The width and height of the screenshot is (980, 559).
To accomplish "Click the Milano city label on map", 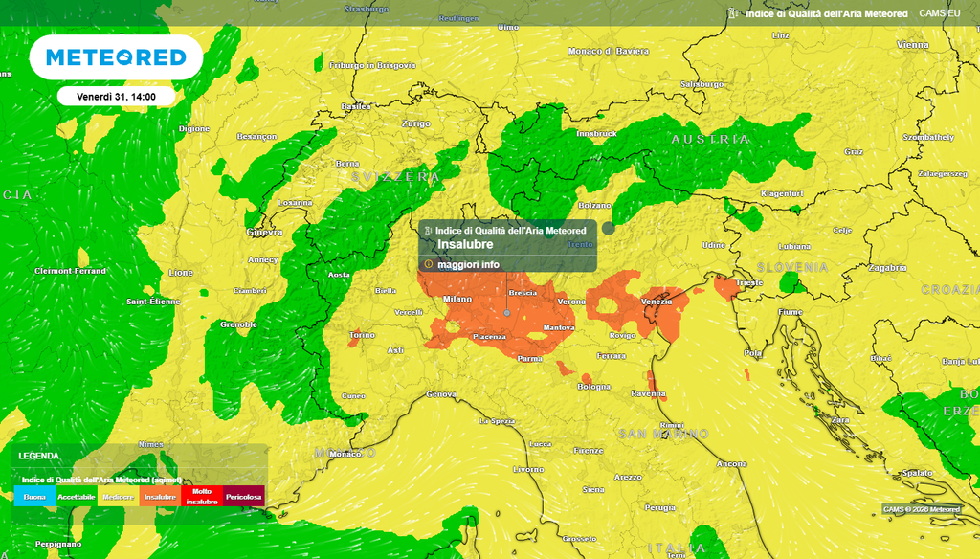I will click(x=457, y=300).
